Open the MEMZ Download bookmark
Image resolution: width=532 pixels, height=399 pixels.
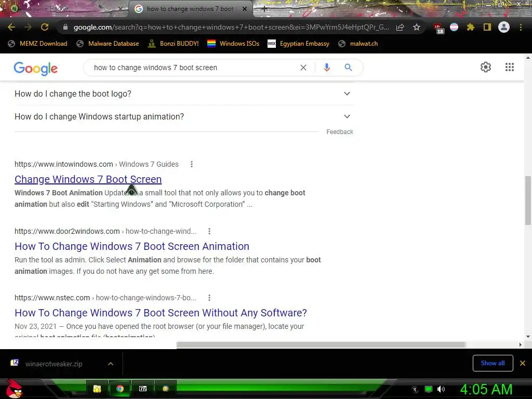(x=37, y=44)
